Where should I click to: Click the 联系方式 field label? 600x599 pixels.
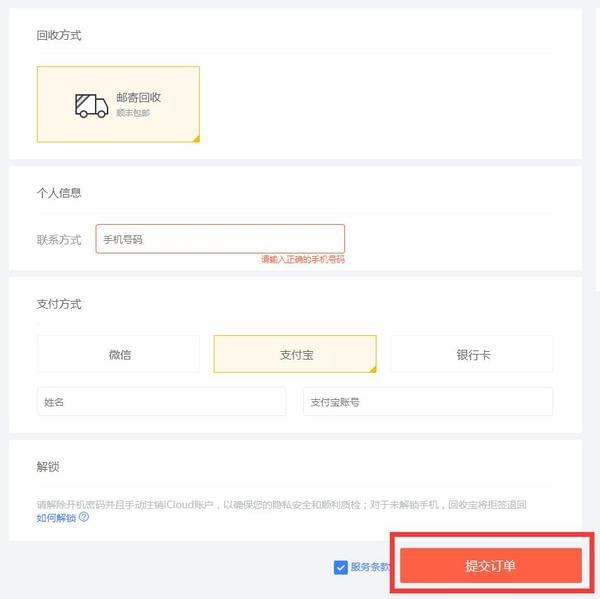[x=59, y=240]
